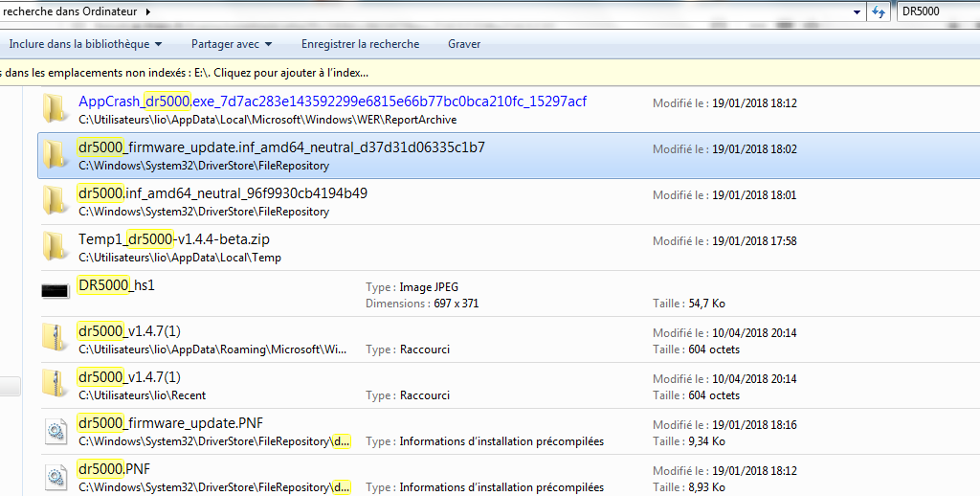Click the DR5000 search input field
The height and width of the screenshot is (496, 980).
[938, 11]
